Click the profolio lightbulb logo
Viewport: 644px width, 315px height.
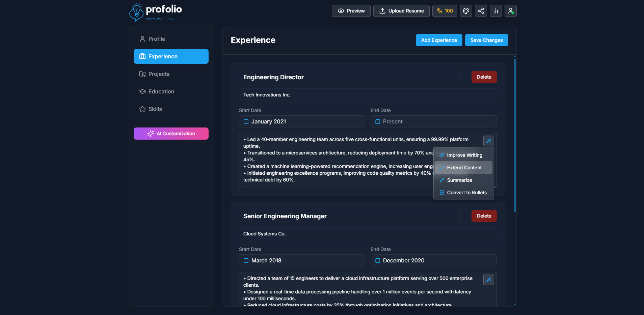tap(137, 12)
